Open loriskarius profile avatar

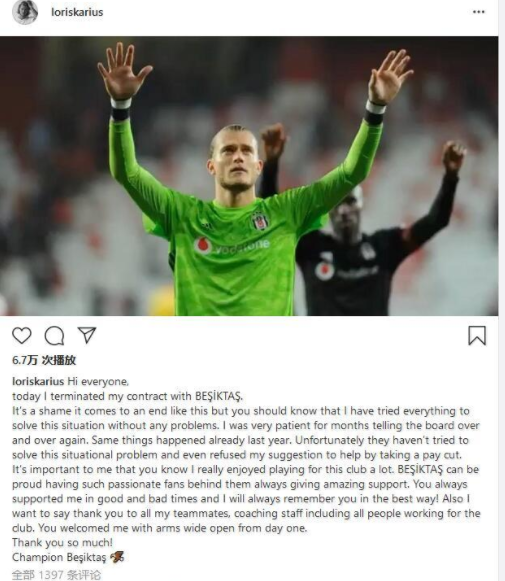tap(25, 12)
